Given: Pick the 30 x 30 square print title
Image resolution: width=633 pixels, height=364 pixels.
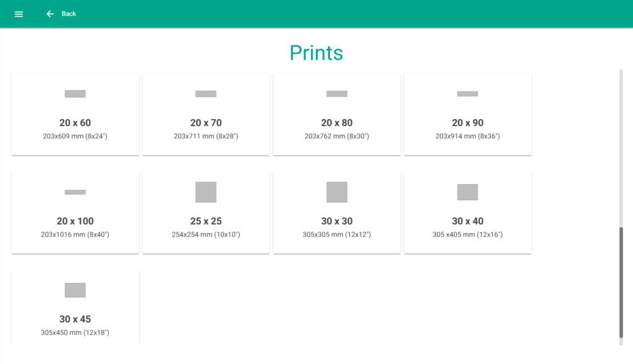Looking at the screenshot, I should (337, 221).
